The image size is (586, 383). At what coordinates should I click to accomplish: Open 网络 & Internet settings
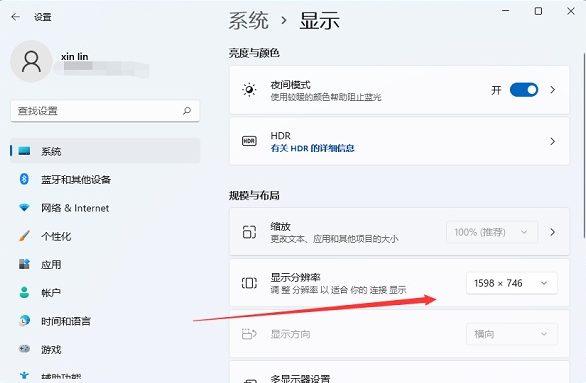click(x=105, y=208)
